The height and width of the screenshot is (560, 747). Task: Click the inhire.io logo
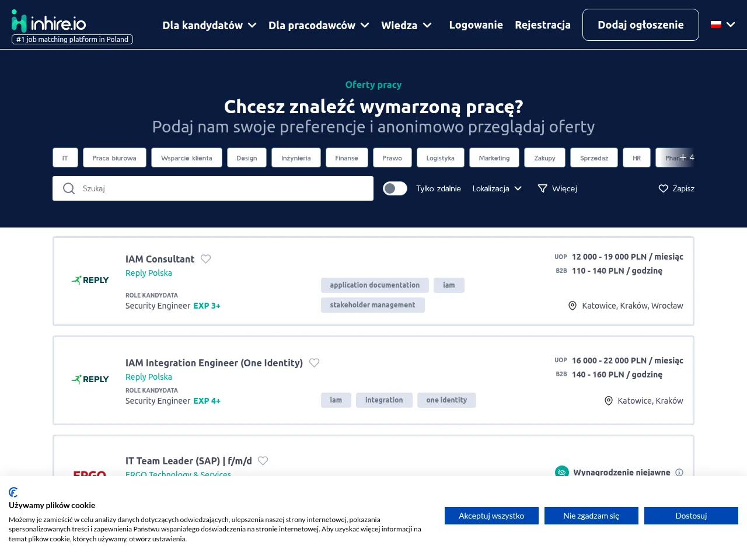(x=49, y=22)
